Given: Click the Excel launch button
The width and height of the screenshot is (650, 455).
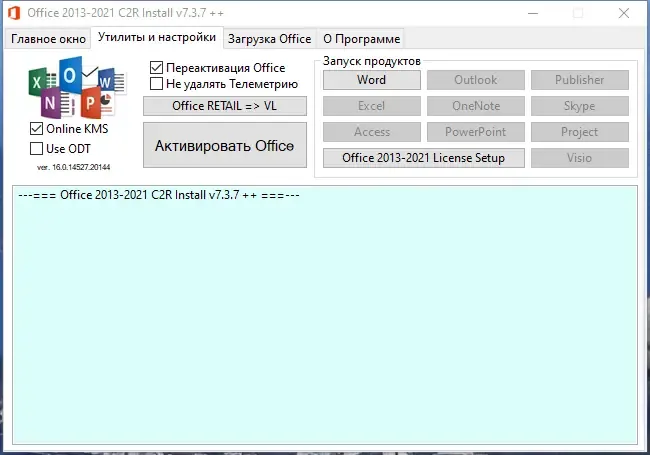Looking at the screenshot, I should tap(372, 106).
